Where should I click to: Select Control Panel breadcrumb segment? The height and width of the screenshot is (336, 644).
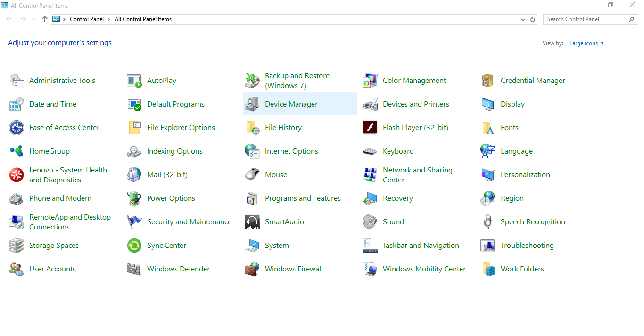coord(87,19)
